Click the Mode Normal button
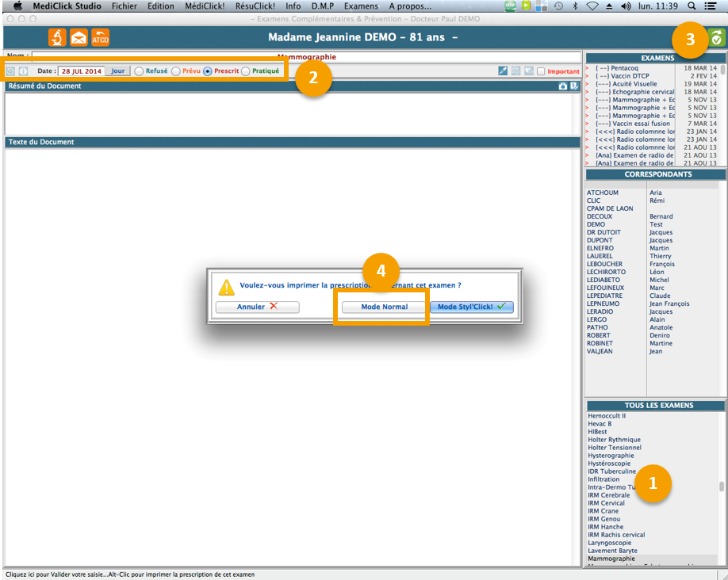 point(384,307)
